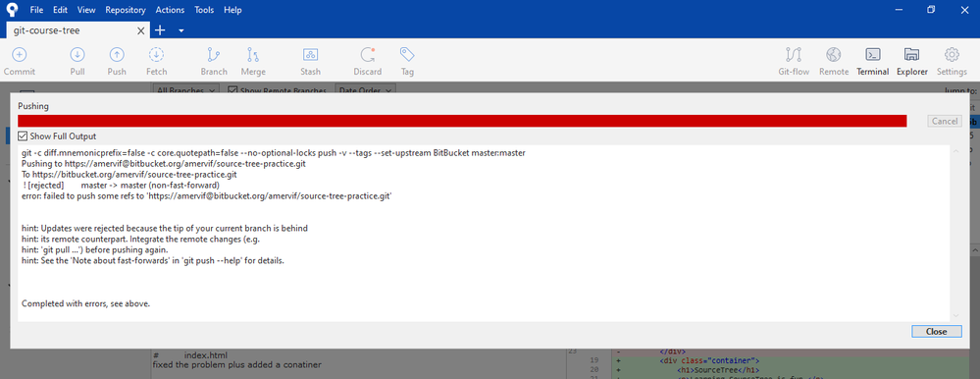Viewport: 980px width, 379px height.
Task: Click the output pane scroll up arrow
Action: [955, 151]
